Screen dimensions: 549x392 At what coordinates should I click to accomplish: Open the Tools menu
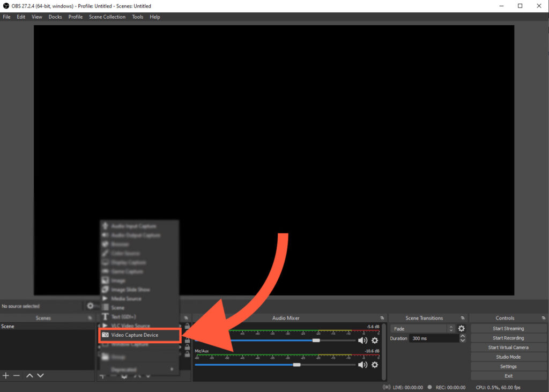tap(137, 17)
